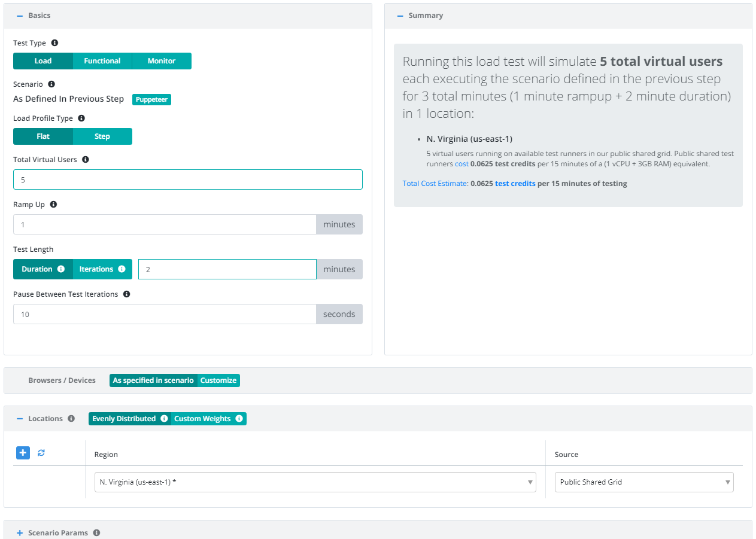Select the Functional test type

click(x=102, y=61)
